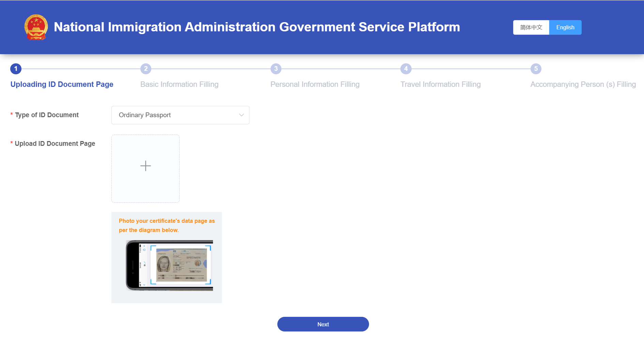Open Accompanying Person (s) Filling step

583,84
